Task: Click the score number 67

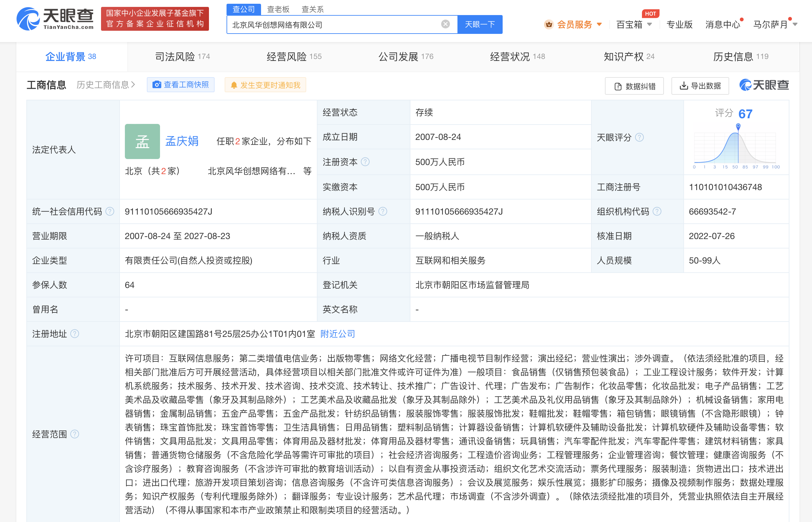Action: tap(745, 114)
